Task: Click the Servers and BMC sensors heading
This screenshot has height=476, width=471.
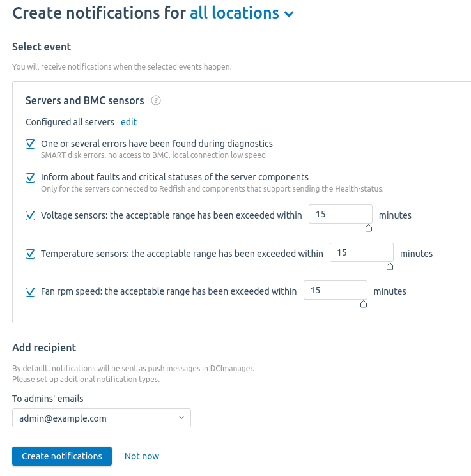Action: coord(85,100)
